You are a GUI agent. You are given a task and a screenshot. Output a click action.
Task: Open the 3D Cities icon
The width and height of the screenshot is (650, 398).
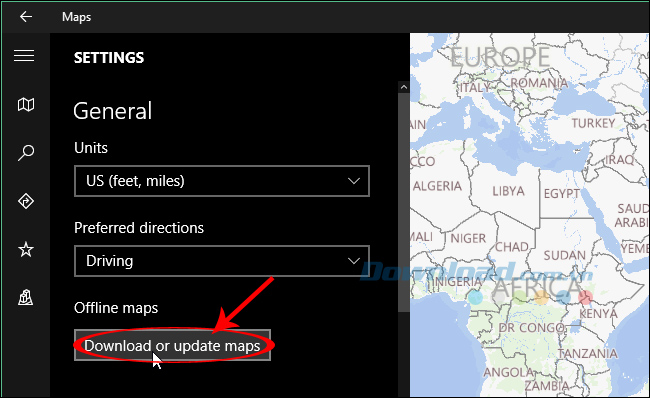point(26,297)
